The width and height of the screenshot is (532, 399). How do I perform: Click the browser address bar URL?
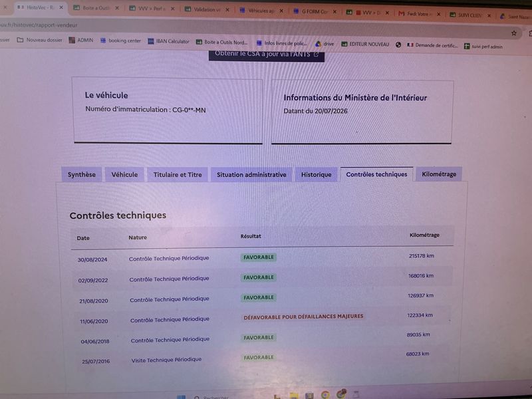[x=39, y=25]
